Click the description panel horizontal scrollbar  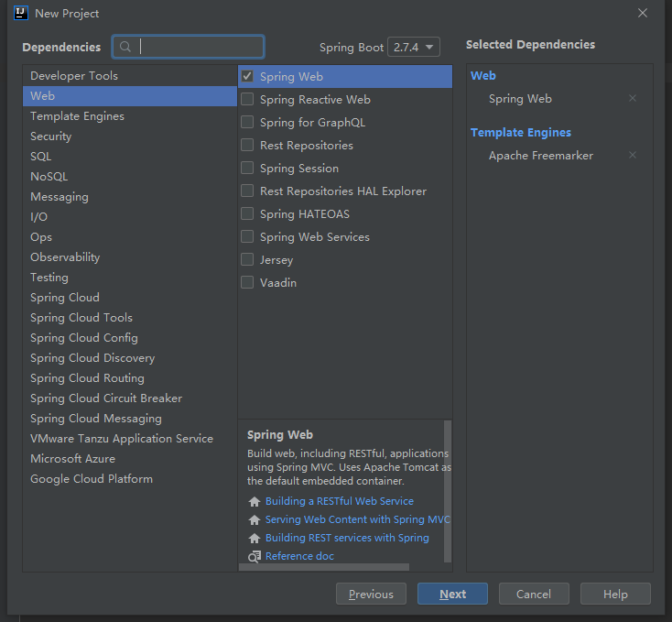(324, 567)
